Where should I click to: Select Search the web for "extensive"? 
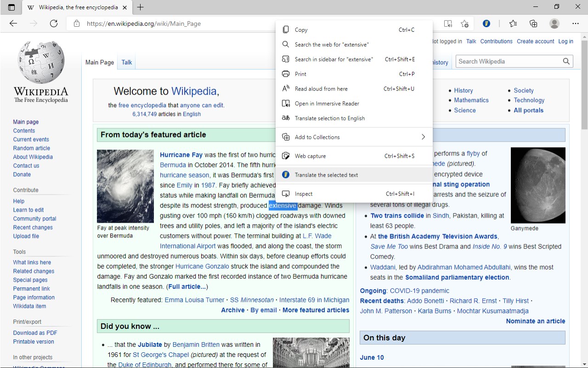tap(354, 45)
